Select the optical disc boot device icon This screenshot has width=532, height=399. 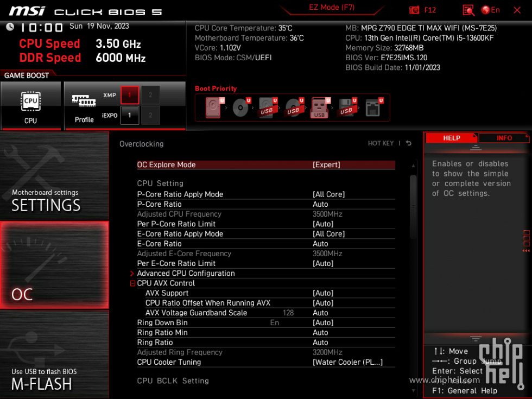241,107
